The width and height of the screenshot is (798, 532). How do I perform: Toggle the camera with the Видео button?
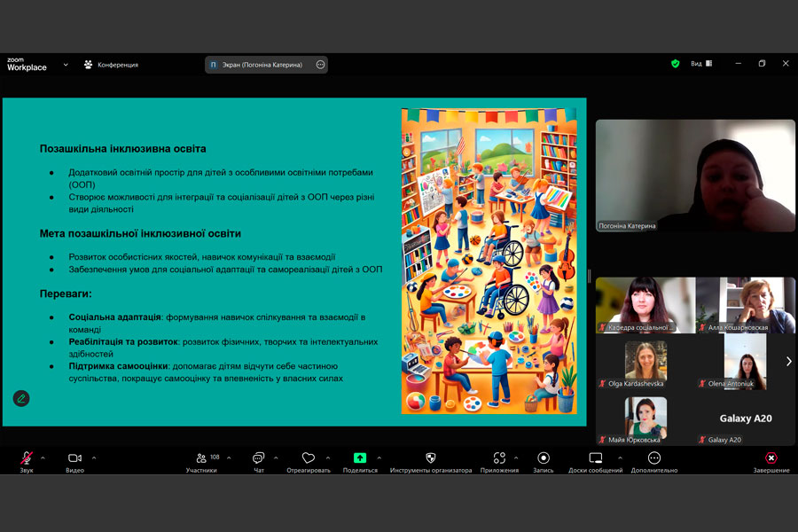pos(74,458)
